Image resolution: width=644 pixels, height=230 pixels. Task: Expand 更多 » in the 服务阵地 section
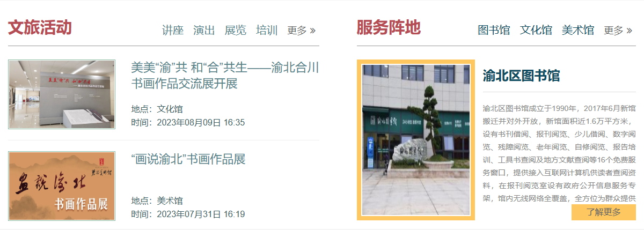[618, 30]
